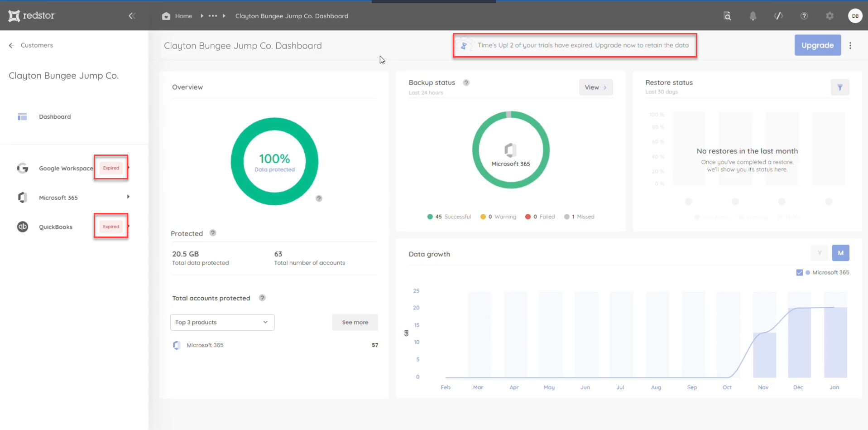Click the back arrow next to Customers
This screenshot has height=430, width=868.
point(11,45)
